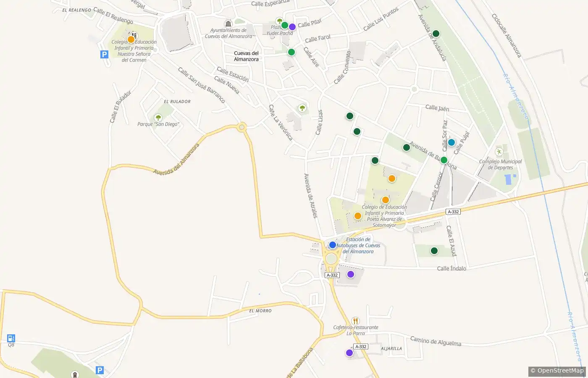The image size is (588, 378).
Task: Open the dark green marker on Avenida de Andalucía
Action: click(436, 34)
